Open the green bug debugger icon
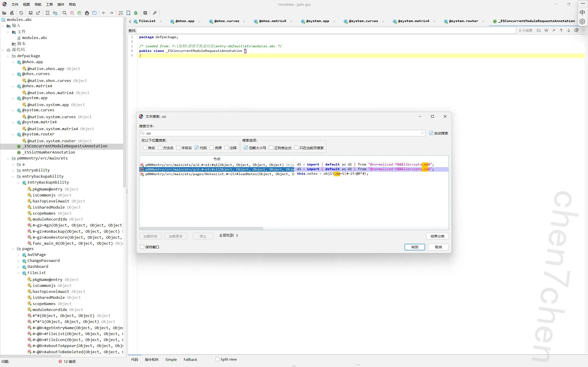588x367 pixels. 136,13
